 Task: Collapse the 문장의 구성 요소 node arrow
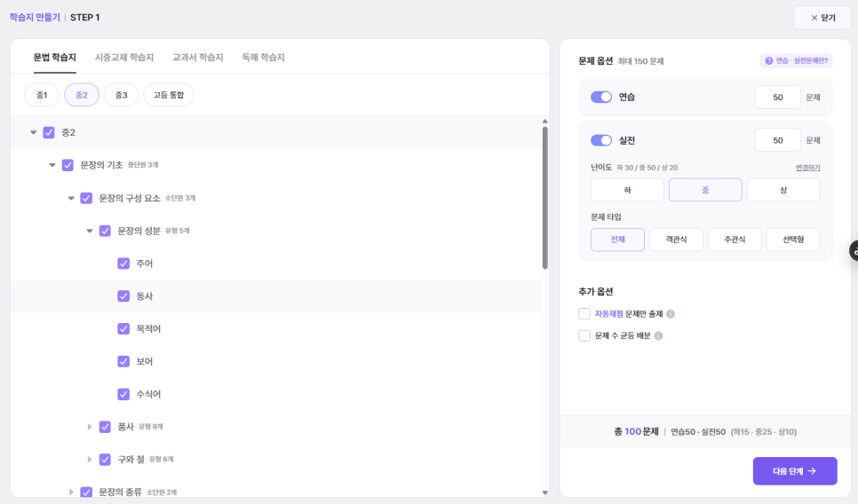(71, 198)
